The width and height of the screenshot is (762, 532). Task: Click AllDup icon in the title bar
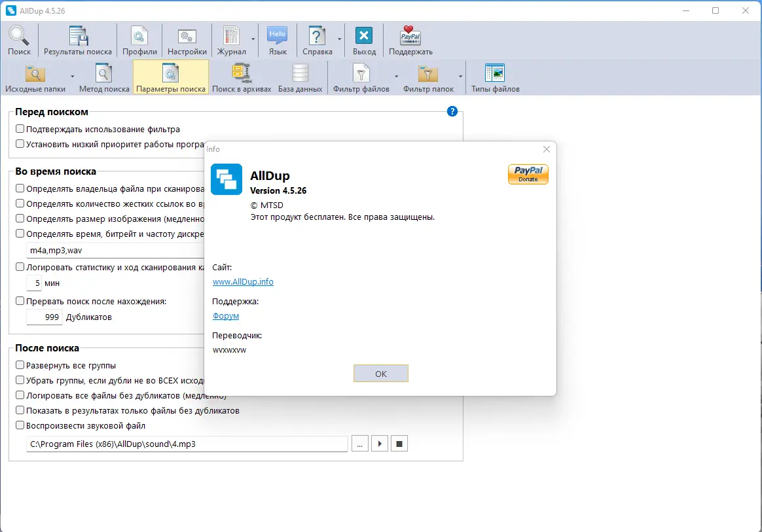pos(10,10)
